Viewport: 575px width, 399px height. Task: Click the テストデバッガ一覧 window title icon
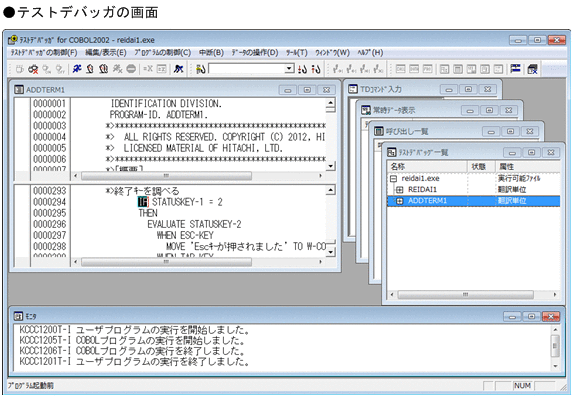coord(391,152)
